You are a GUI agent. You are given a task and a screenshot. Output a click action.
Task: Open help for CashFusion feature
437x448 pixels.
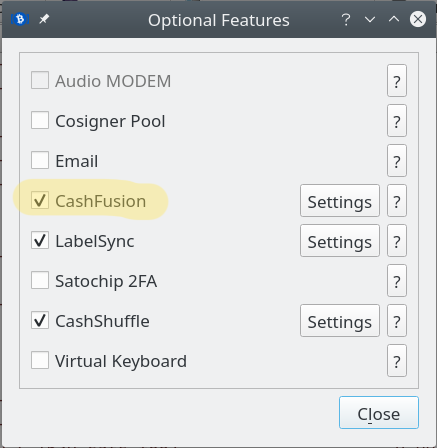tap(397, 201)
